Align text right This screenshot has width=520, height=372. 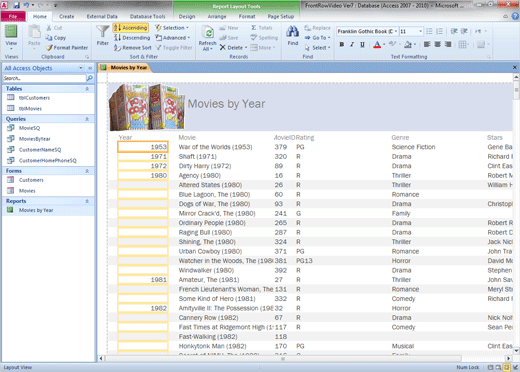click(448, 44)
